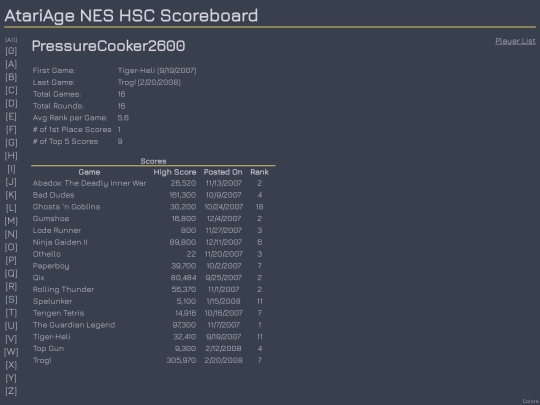The width and height of the screenshot is (540, 405).
Task: Click the Posted On column header
Action: [223, 172]
